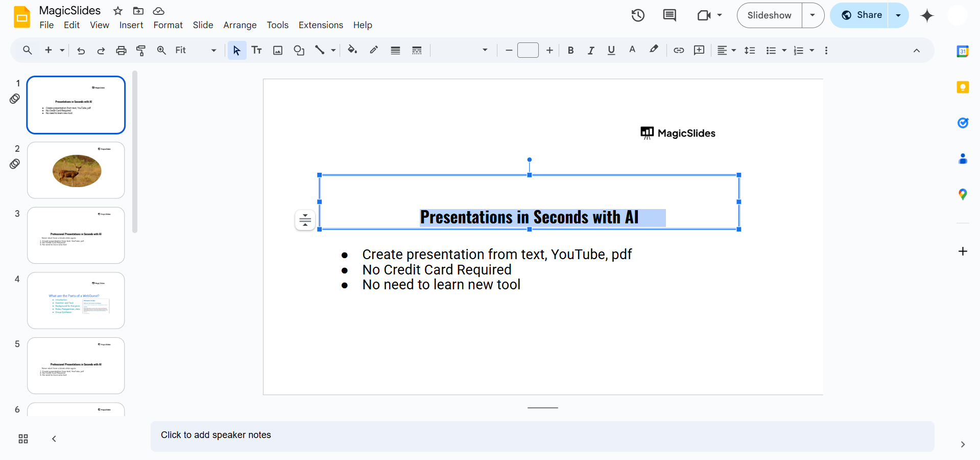This screenshot has height=460, width=980.
Task: Print the presentation
Action: [x=121, y=50]
